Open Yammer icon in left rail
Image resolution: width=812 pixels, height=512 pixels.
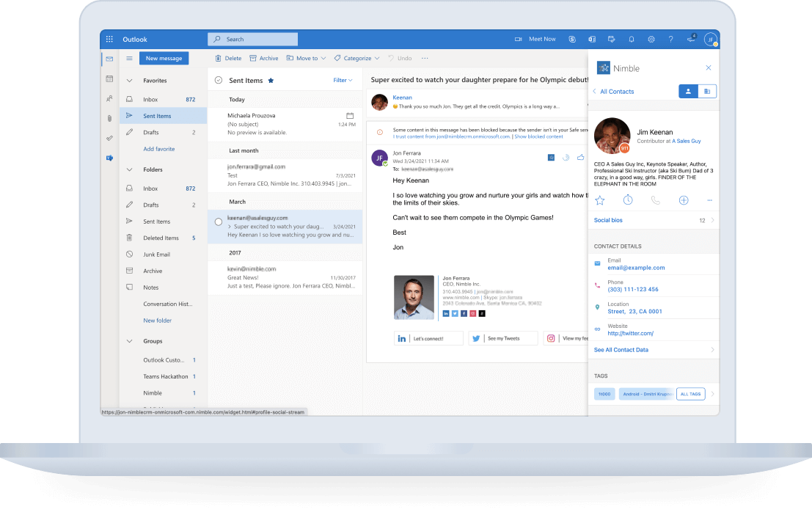tap(109, 158)
